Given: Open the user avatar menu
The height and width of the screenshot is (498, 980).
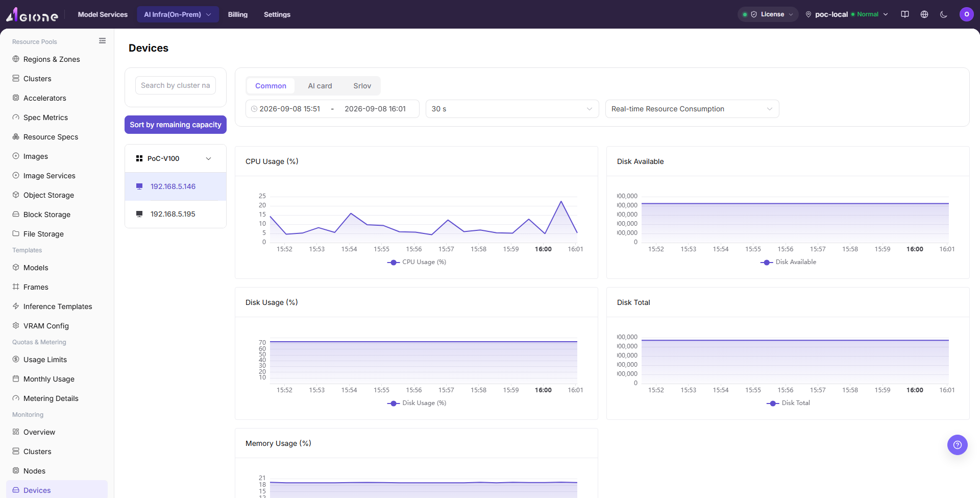Looking at the screenshot, I should click(967, 14).
